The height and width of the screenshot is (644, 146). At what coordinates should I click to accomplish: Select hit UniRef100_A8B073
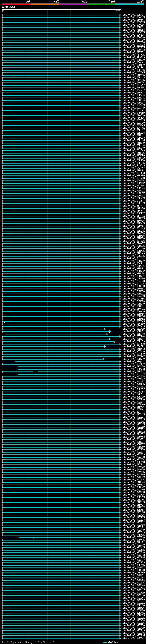134,615
